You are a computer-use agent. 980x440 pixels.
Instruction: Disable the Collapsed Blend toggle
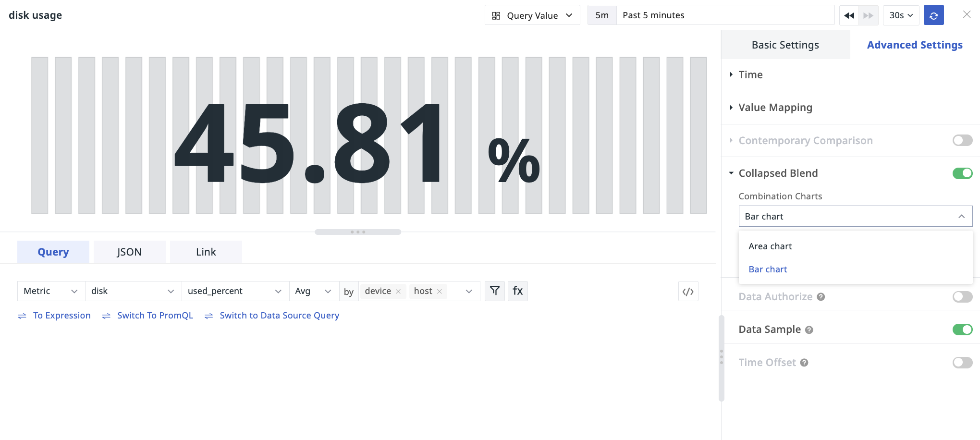click(962, 173)
